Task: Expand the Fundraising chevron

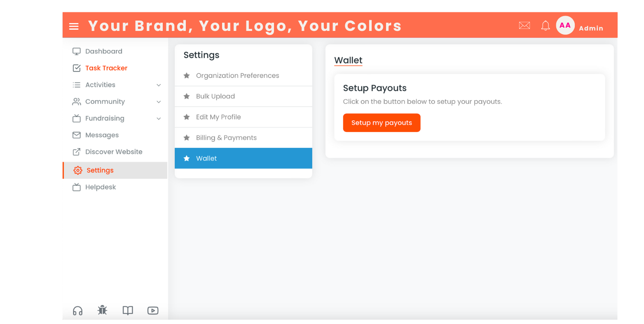Action: coord(159,119)
